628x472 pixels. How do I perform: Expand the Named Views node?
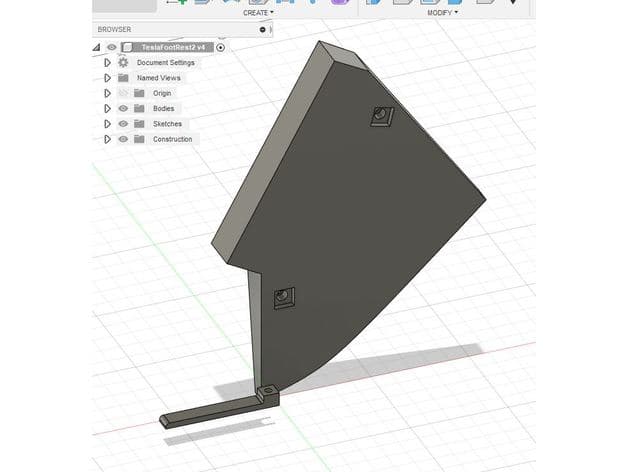click(107, 78)
